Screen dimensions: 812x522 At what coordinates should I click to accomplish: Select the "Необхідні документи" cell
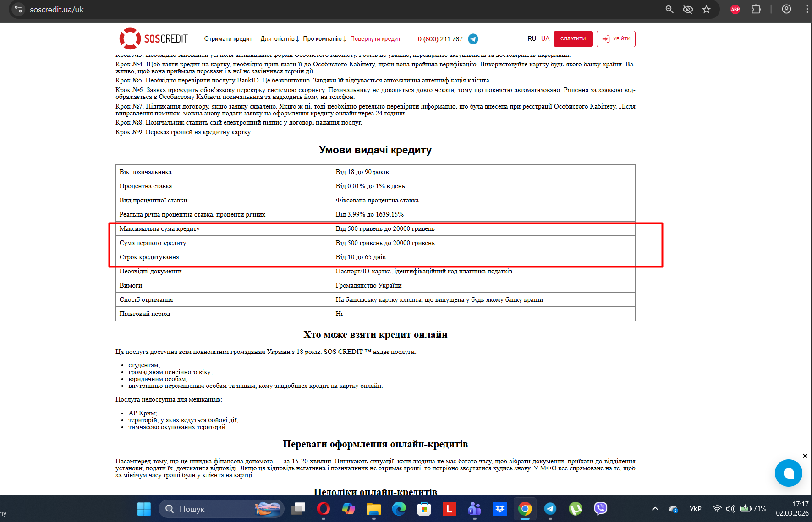[224, 271]
